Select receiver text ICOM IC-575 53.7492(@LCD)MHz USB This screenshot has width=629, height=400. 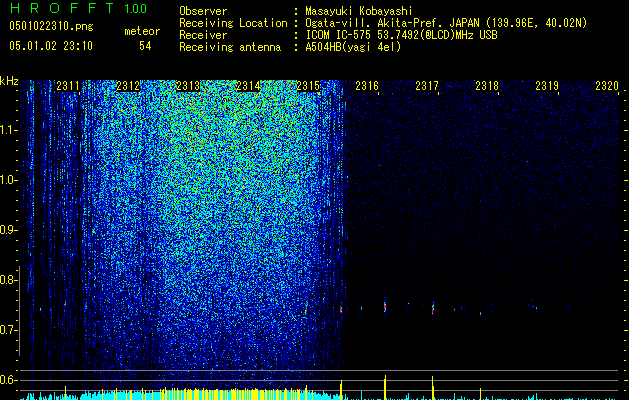(401, 35)
